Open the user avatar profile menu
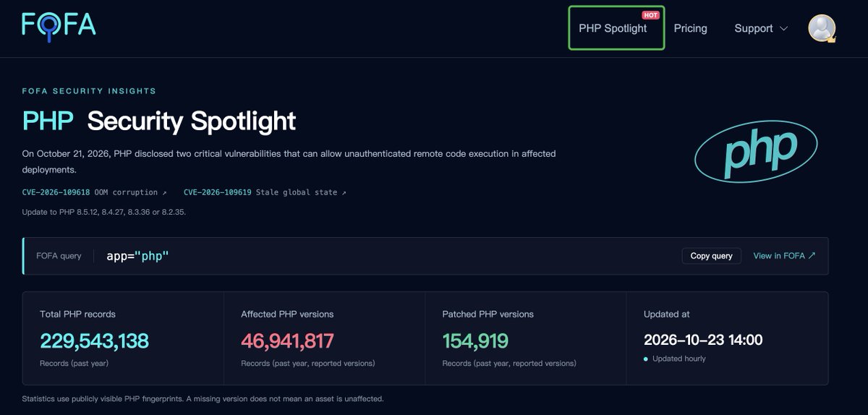Screen dimensions: 868x415 point(822,28)
